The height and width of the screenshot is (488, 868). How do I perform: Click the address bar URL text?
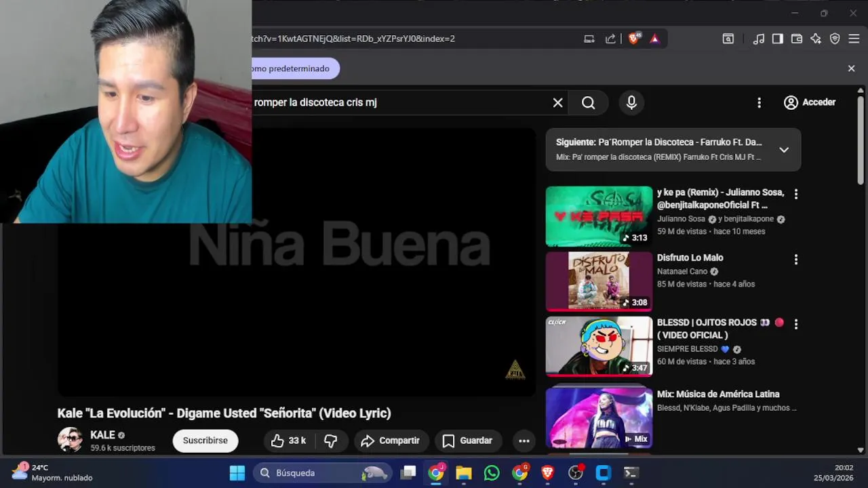click(x=353, y=39)
